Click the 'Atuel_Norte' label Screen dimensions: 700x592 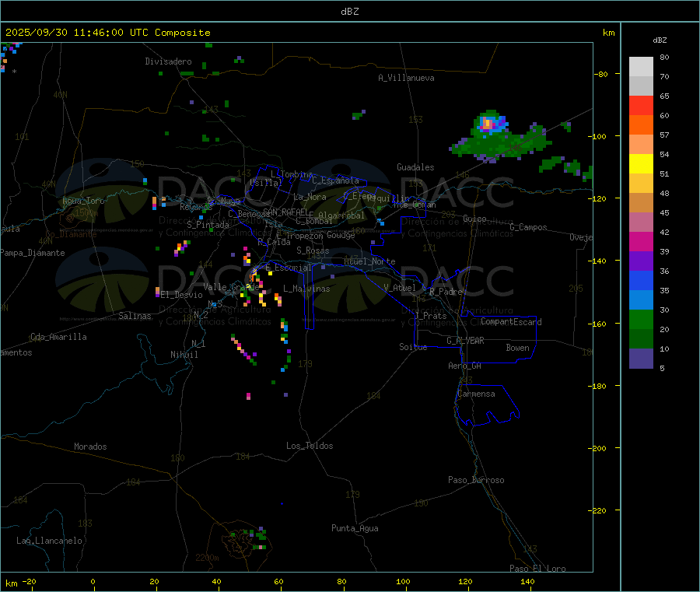coord(369,261)
